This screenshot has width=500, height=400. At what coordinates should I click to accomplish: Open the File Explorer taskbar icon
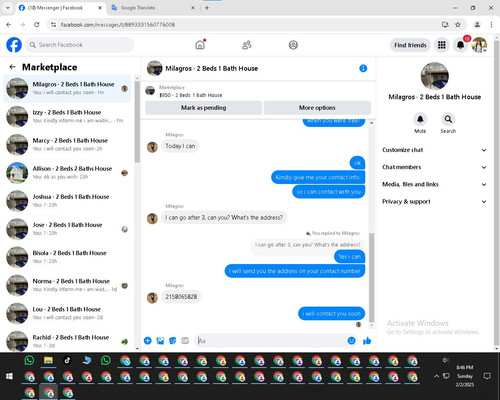(48, 360)
